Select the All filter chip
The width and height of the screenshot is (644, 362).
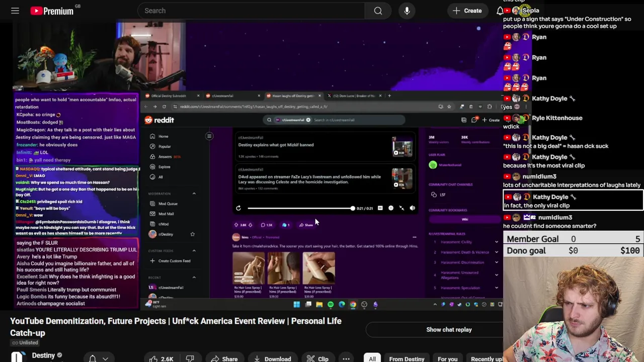click(x=372, y=359)
